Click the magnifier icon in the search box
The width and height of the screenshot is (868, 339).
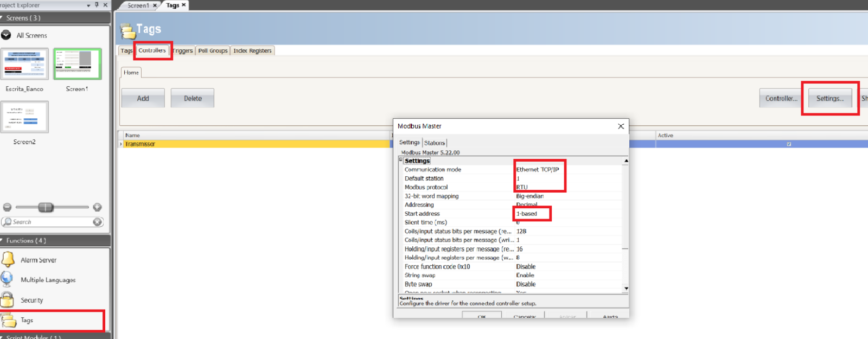(7, 222)
